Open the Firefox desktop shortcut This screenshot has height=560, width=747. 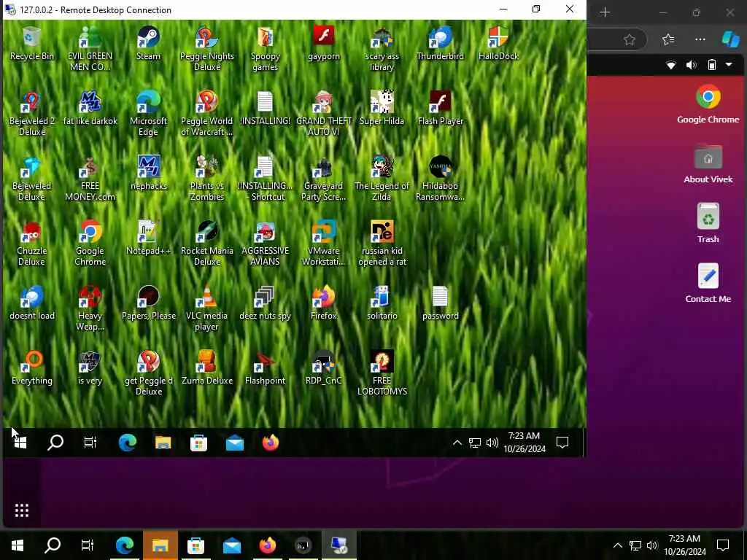click(323, 303)
